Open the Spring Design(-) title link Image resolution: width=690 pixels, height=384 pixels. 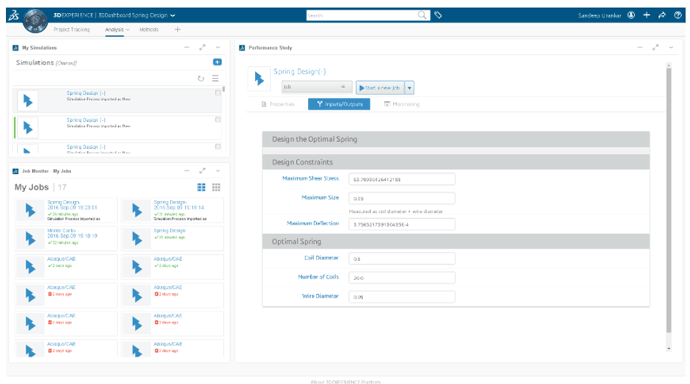300,71
